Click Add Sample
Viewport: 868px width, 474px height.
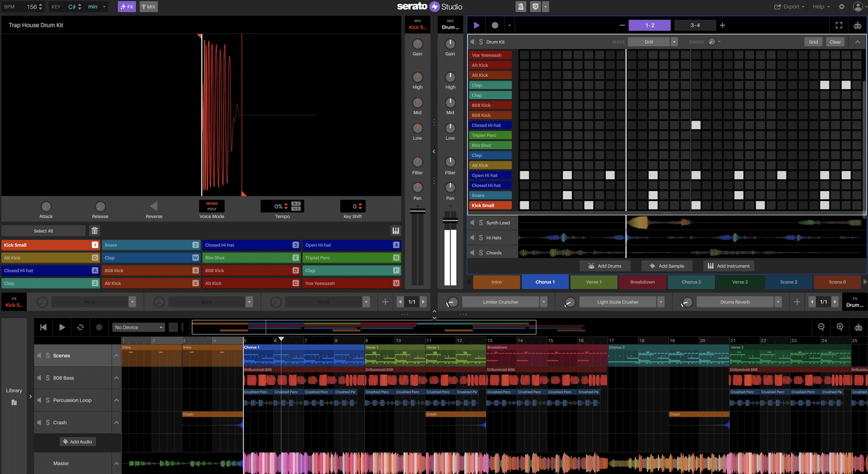(x=666, y=266)
